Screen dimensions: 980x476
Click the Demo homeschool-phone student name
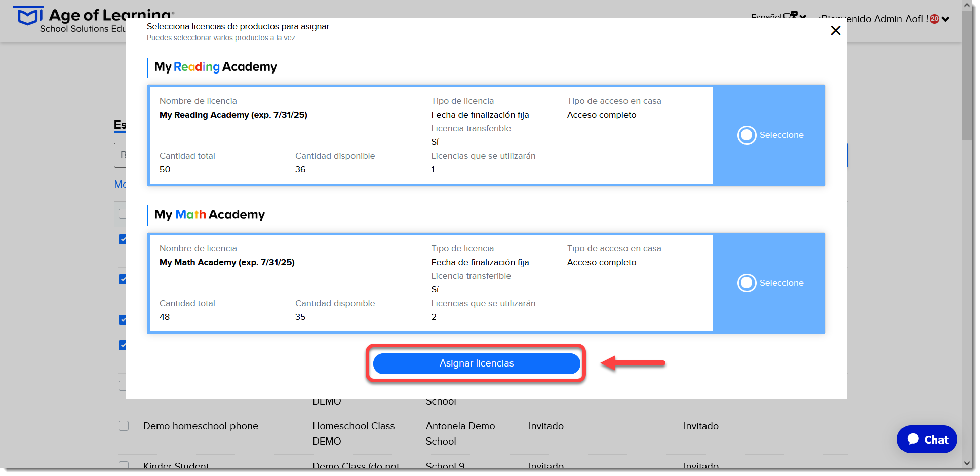[201, 426]
